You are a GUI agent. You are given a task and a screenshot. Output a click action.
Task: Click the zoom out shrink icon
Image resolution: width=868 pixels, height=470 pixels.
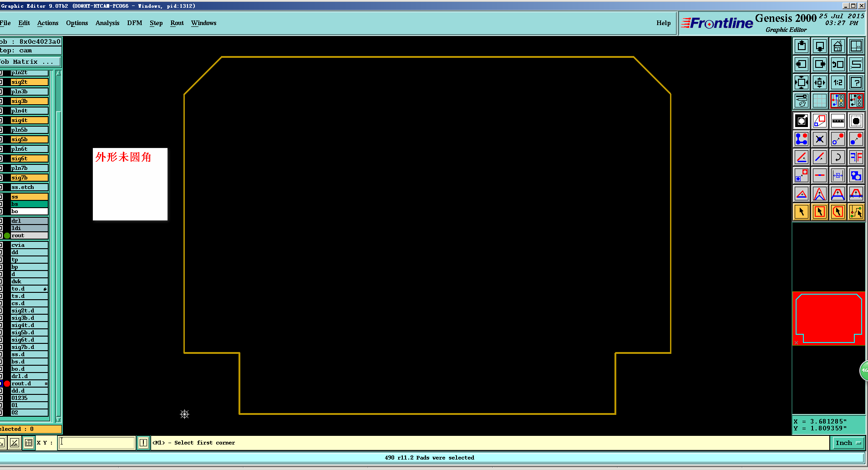[820, 82]
